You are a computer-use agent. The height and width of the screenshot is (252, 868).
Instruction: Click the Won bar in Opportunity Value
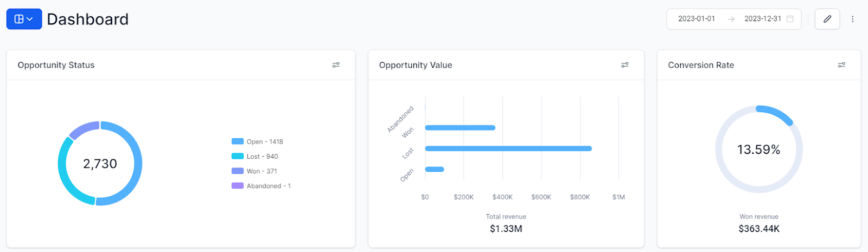[460, 128]
